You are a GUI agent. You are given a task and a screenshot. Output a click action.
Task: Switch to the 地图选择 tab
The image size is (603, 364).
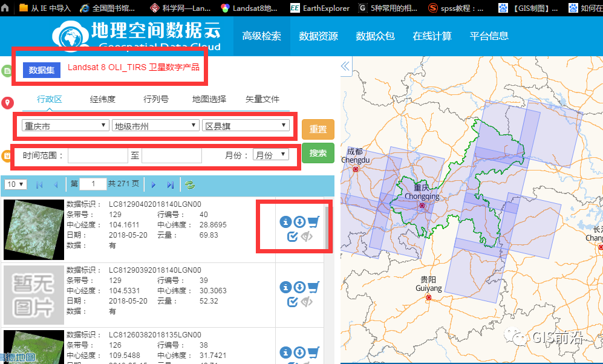click(209, 99)
